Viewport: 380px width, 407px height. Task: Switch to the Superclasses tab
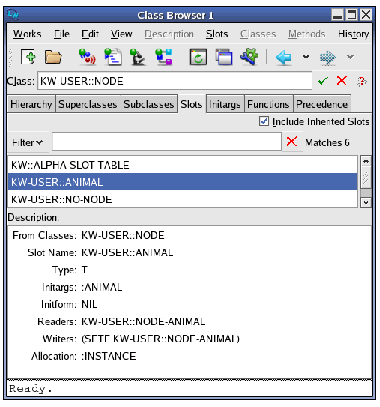tap(87, 105)
